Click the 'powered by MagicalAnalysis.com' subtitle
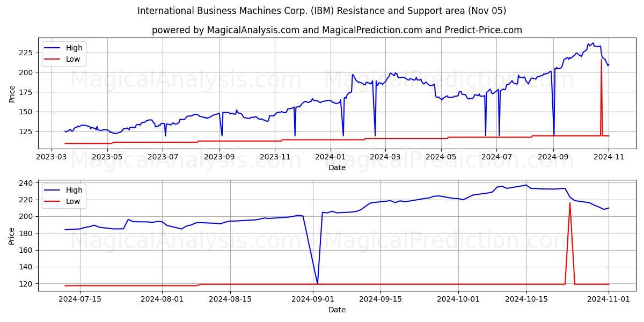 [336, 30]
